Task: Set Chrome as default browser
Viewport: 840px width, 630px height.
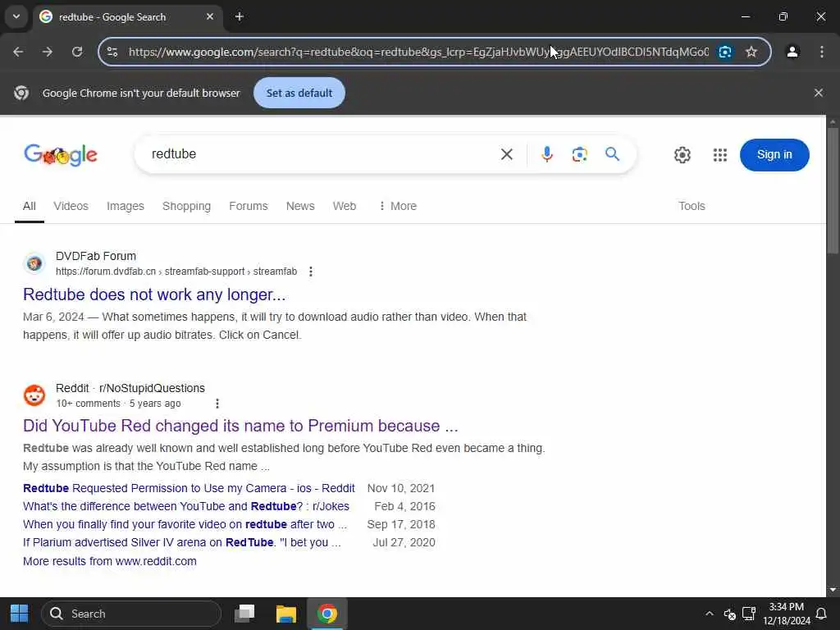Action: pos(299,93)
